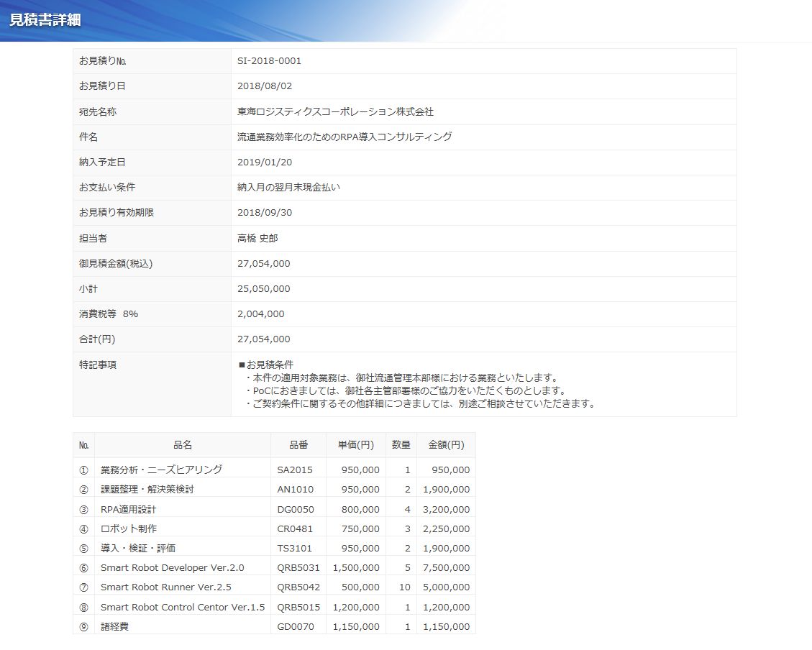Click the consumption tax value 2,004,000
The image size is (812, 650).
[260, 314]
